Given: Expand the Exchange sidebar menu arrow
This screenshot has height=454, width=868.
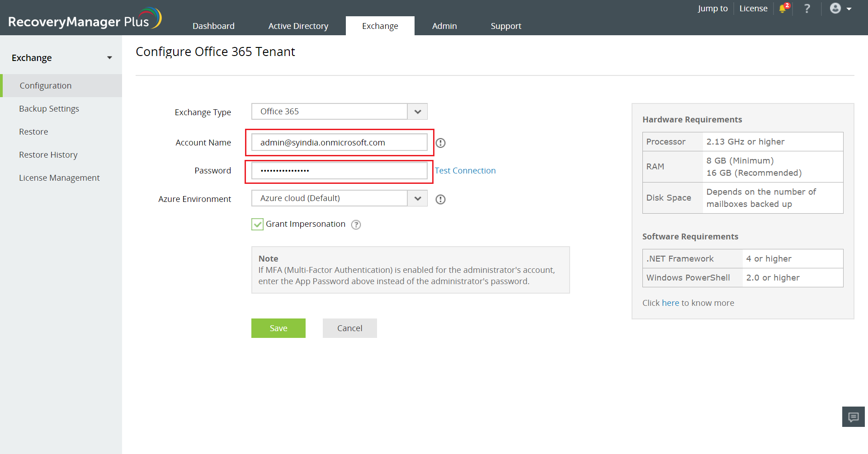Looking at the screenshot, I should [109, 58].
